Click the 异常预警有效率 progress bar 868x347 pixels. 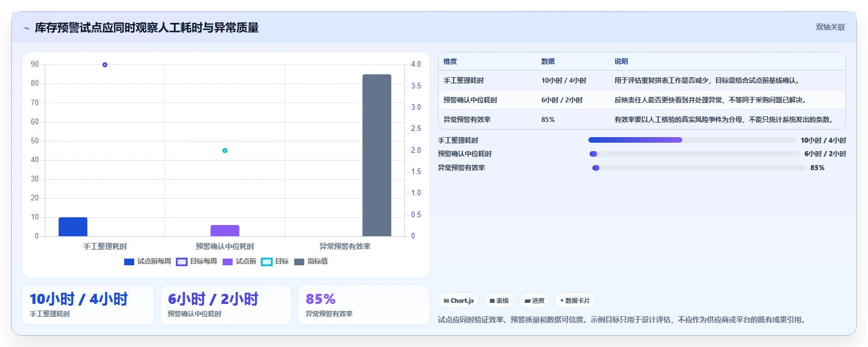coord(699,168)
